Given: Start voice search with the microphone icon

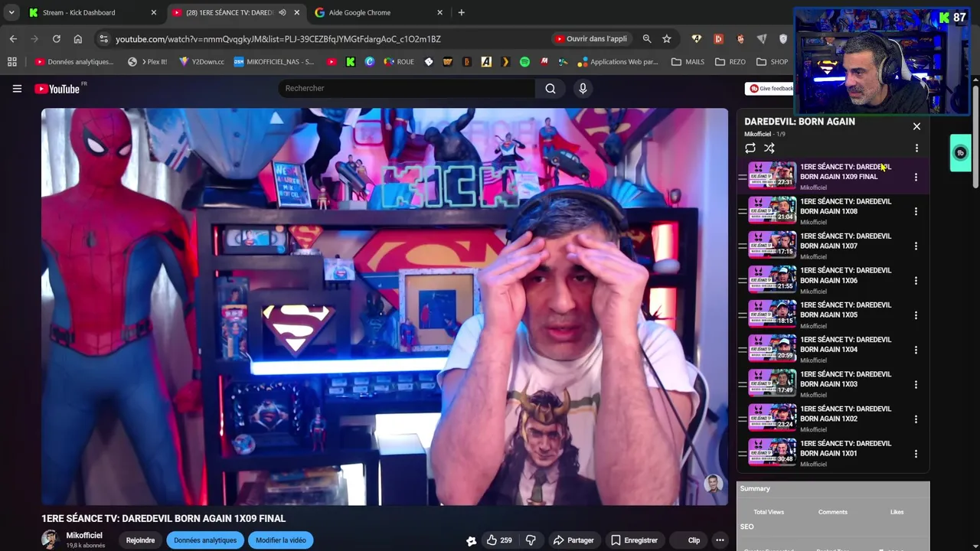Looking at the screenshot, I should click(583, 89).
